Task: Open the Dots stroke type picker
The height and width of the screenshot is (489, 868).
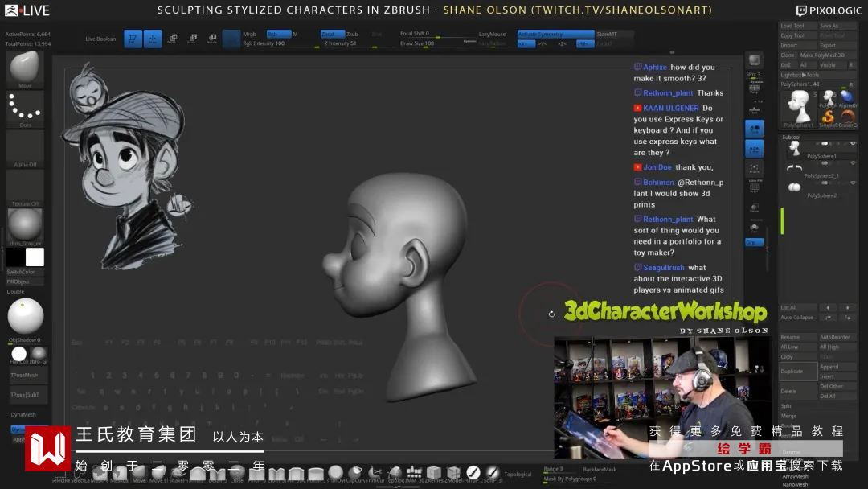Action: tap(26, 109)
